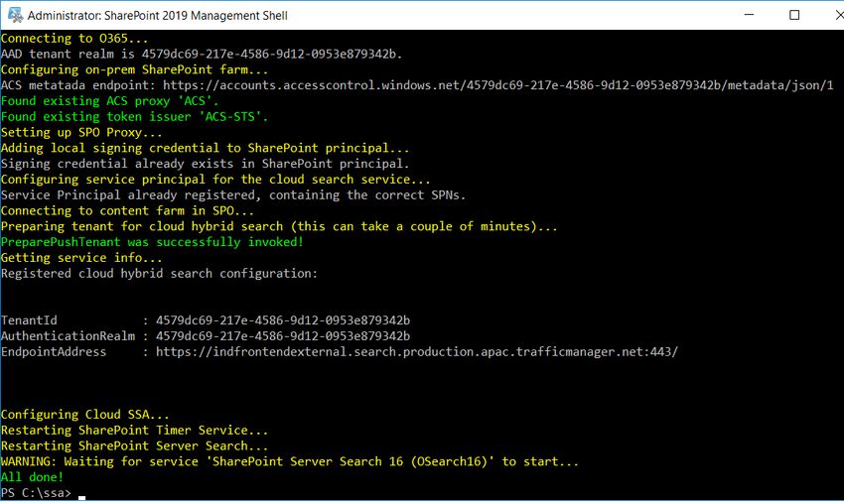Screen dimensions: 844x504
Task: Click the WARNING line about OSearch16 service
Action: tap(290, 461)
